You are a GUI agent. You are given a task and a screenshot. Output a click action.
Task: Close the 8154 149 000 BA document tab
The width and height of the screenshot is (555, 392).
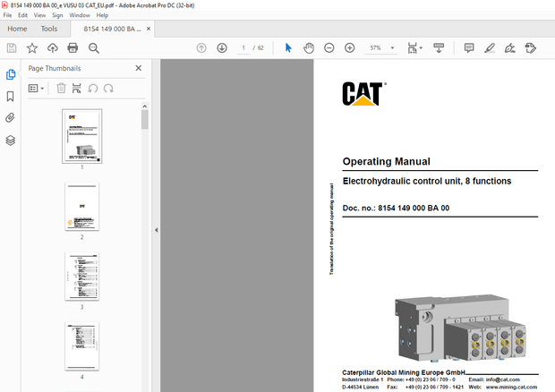click(149, 29)
